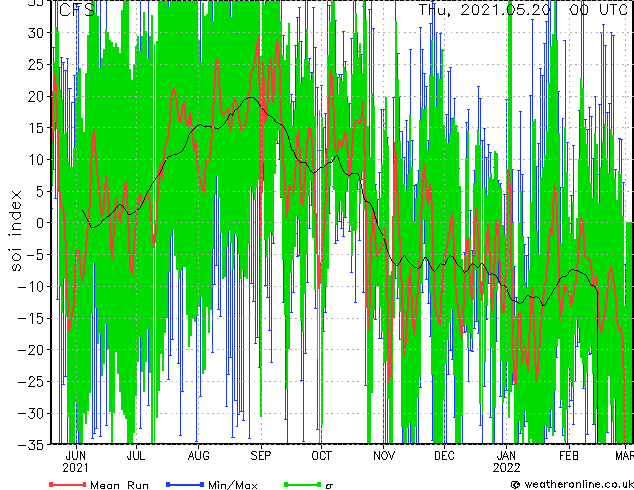Click the SEP month label

pyautogui.click(x=261, y=456)
